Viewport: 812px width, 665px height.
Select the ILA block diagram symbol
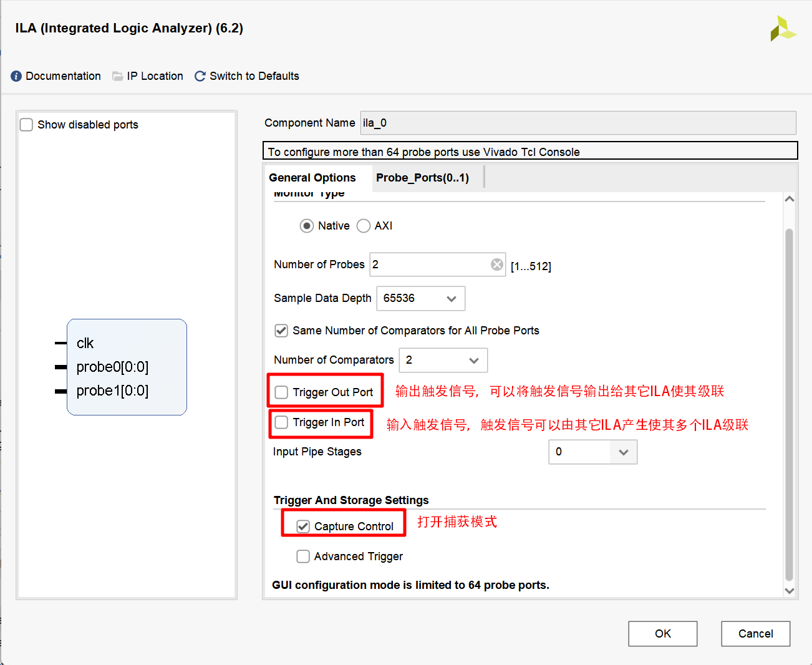pos(127,367)
